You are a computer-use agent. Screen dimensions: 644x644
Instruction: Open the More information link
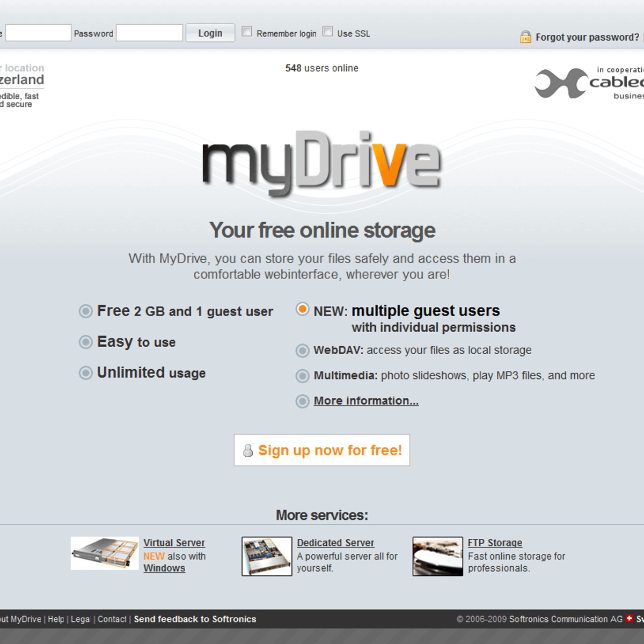tap(366, 401)
